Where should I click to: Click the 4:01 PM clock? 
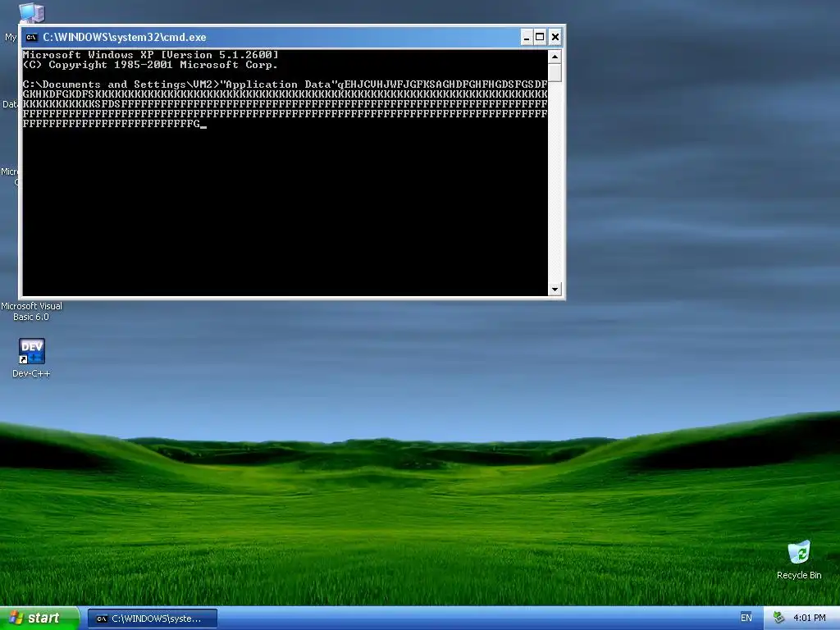810,619
